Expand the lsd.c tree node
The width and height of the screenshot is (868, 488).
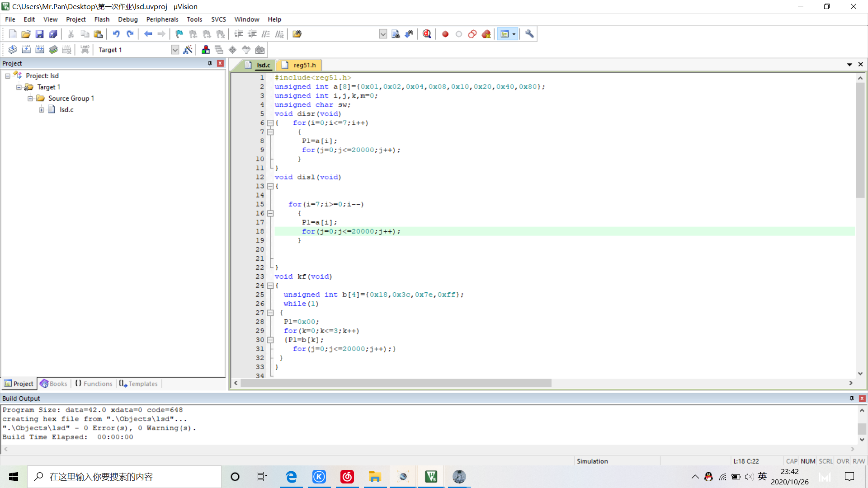(x=42, y=110)
